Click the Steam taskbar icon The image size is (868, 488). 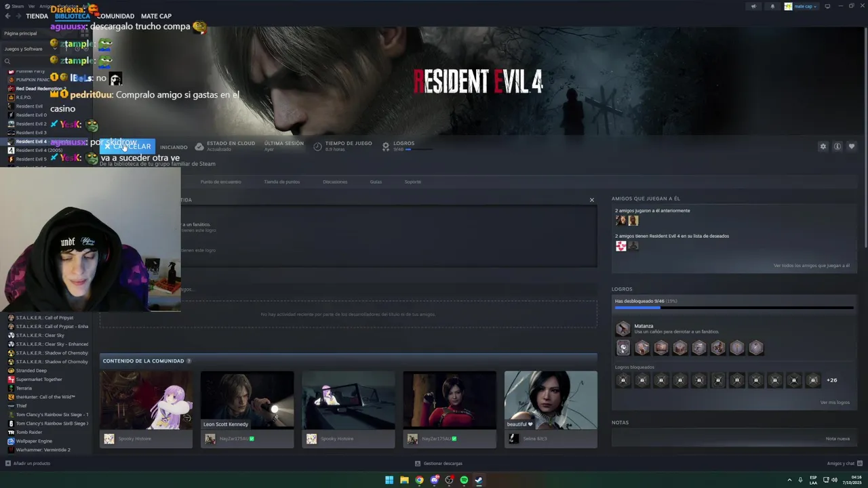[479, 480]
